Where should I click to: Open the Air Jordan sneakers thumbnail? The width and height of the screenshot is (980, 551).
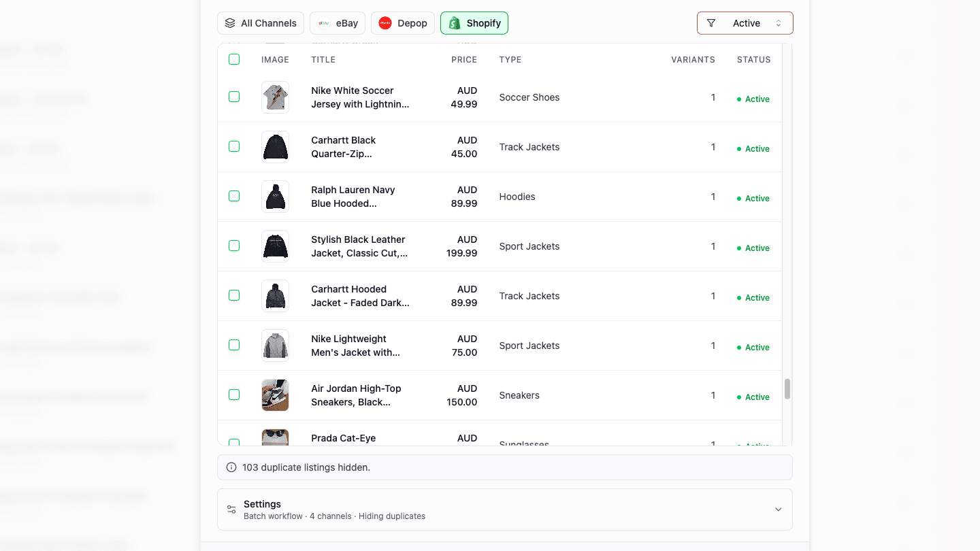[275, 395]
